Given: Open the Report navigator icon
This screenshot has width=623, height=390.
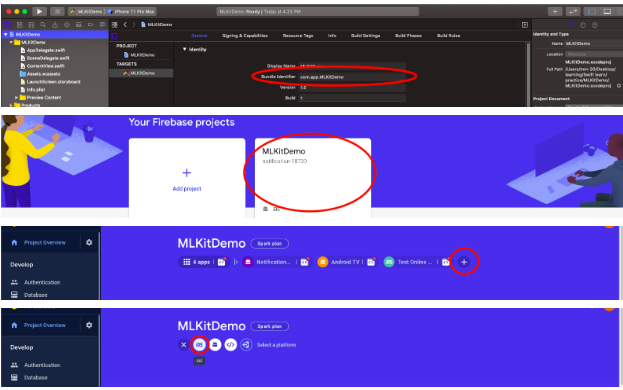Looking at the screenshot, I should coord(102,25).
